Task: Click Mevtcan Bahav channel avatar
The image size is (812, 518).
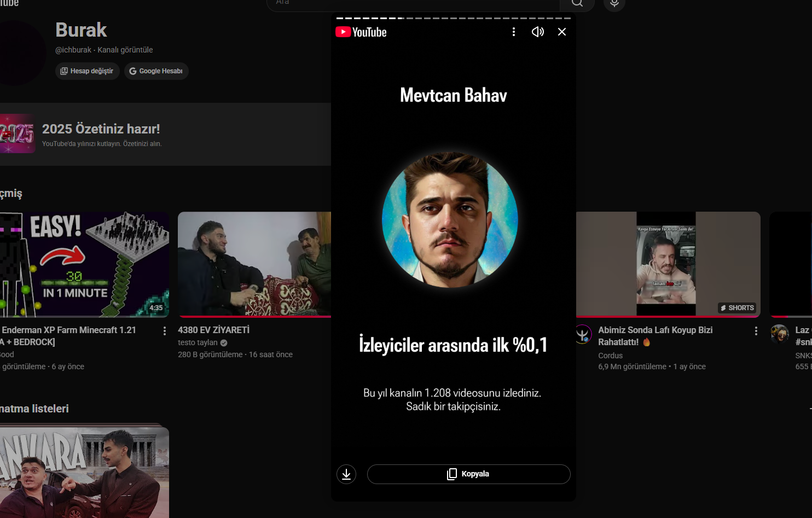Action: pyautogui.click(x=450, y=220)
